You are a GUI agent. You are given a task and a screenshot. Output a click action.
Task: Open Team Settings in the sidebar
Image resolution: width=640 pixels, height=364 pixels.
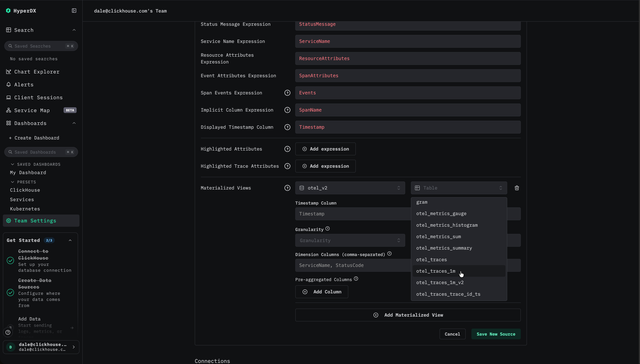(35, 220)
